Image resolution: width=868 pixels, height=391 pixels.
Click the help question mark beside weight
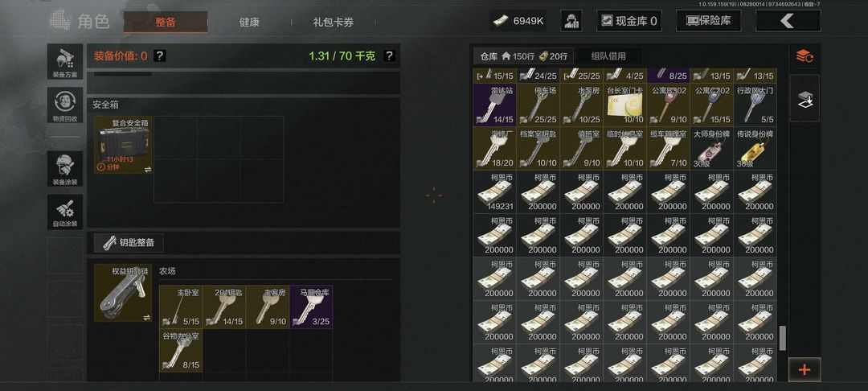pyautogui.click(x=389, y=56)
